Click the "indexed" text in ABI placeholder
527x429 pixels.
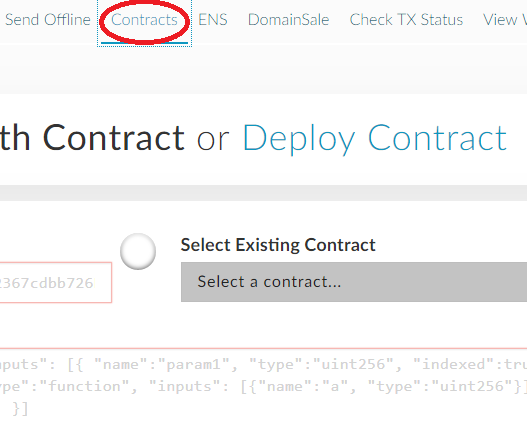click(453, 364)
